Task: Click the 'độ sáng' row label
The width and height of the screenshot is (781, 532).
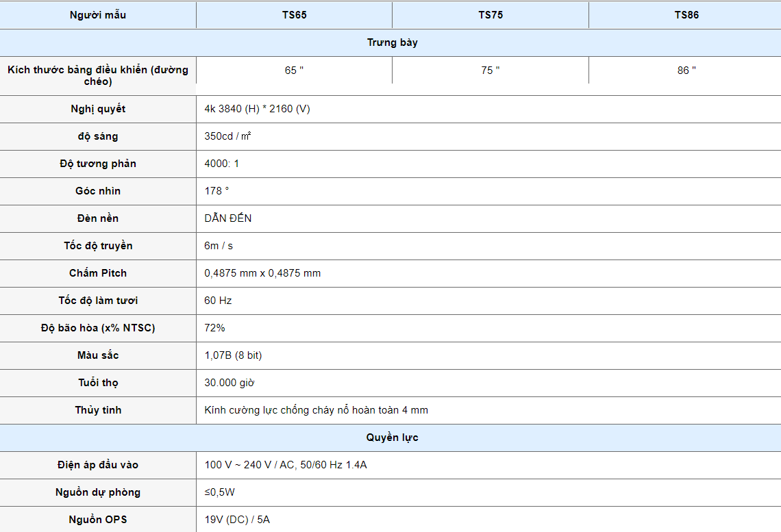Action: coord(98,136)
